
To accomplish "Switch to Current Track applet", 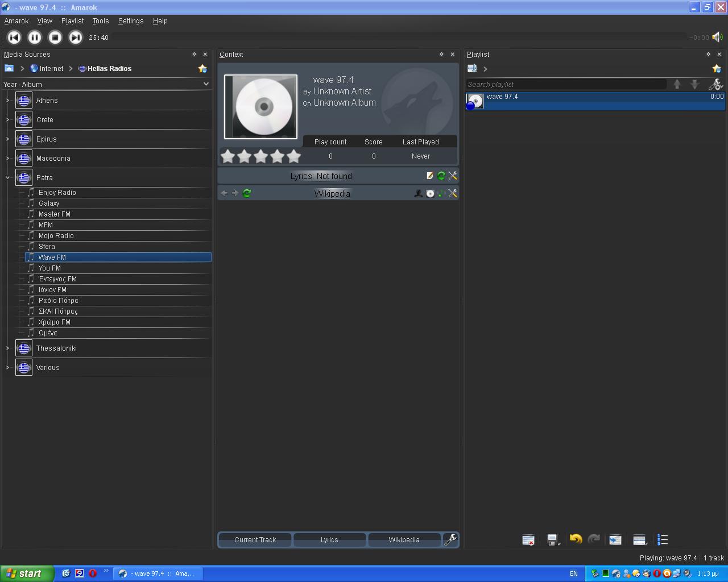I will (255, 540).
